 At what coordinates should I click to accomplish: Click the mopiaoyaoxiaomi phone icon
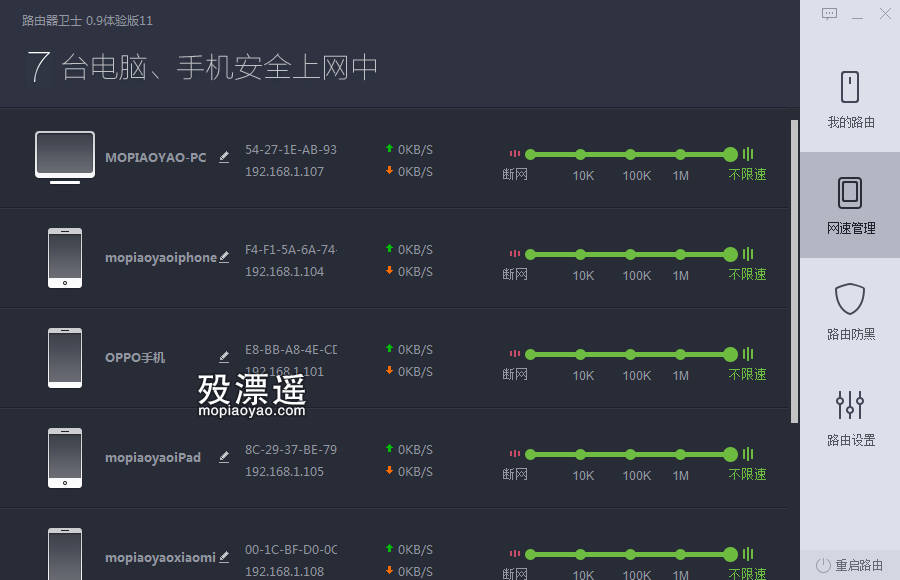[65, 554]
